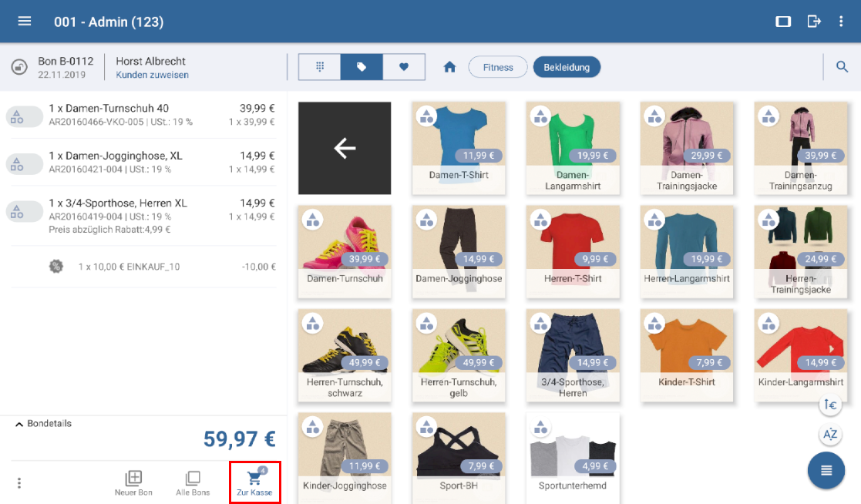This screenshot has width=861, height=504.
Task: Click Kunden zuweisen link
Action: (x=152, y=76)
